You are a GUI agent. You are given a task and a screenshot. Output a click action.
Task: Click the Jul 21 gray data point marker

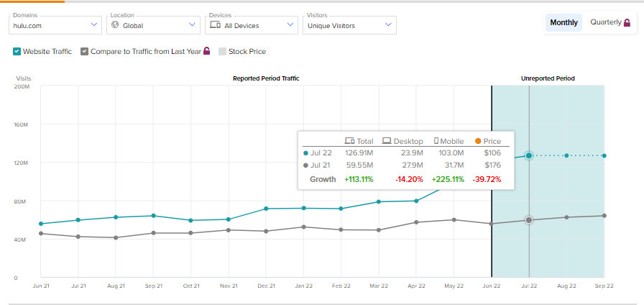point(529,220)
